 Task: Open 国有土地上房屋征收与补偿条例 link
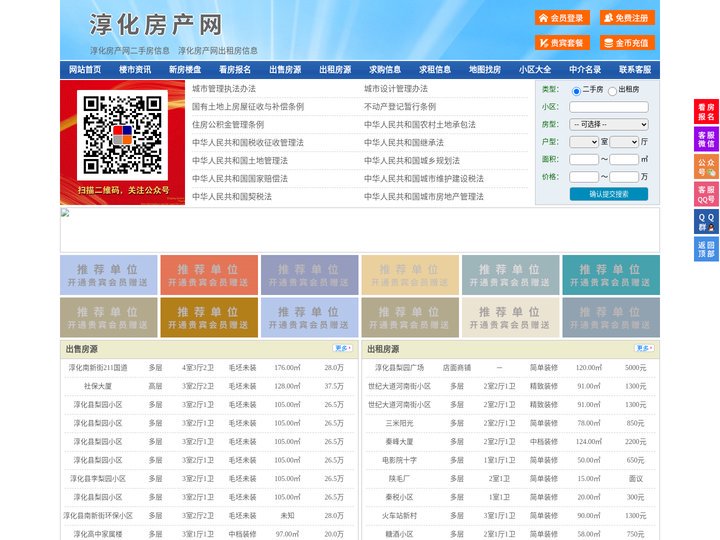[x=248, y=107]
